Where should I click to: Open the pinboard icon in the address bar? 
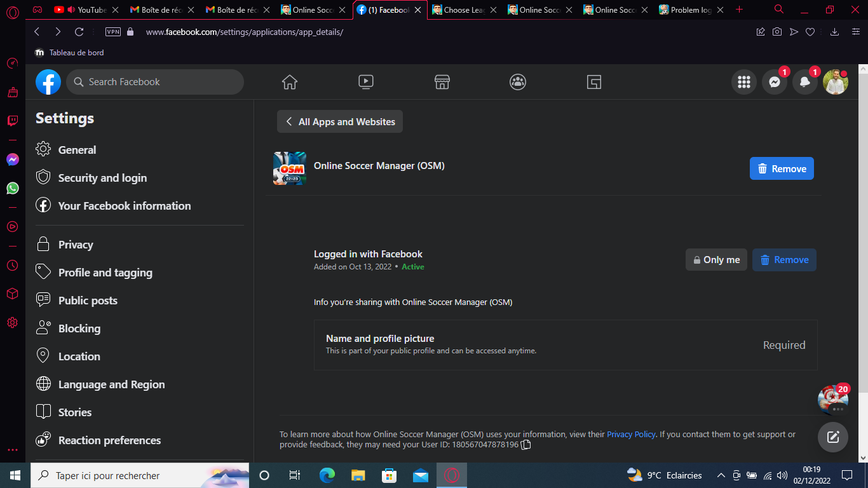[761, 32]
